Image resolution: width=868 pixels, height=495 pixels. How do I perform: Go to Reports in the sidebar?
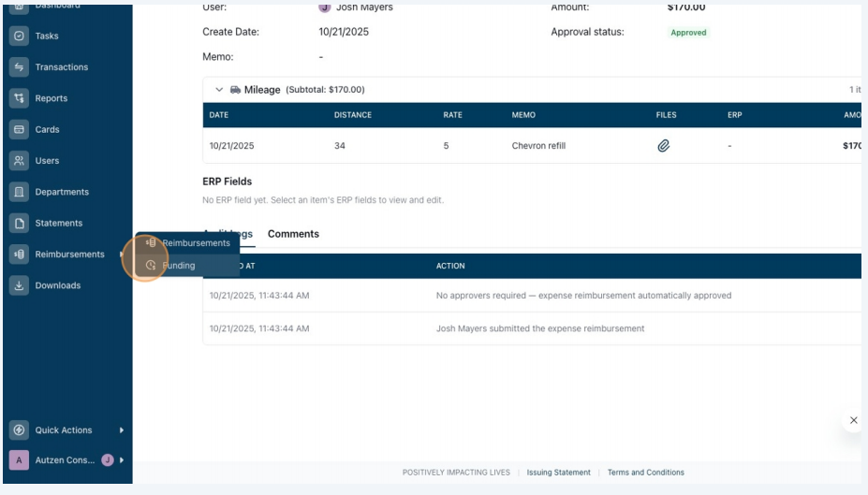click(51, 98)
